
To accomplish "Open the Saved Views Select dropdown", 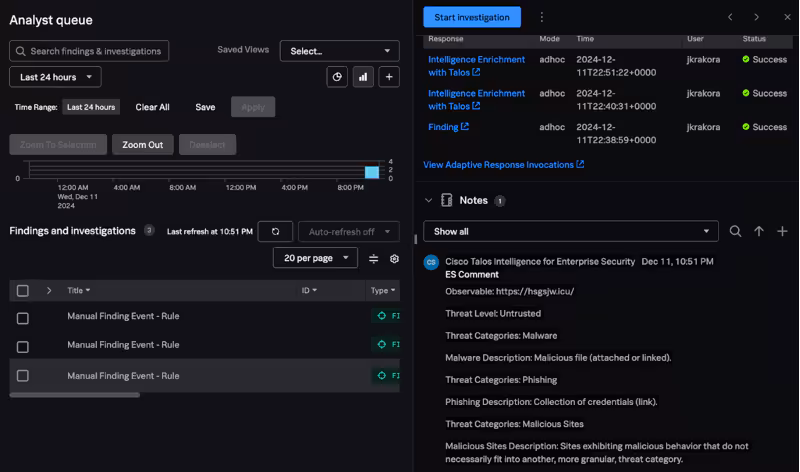I will (x=339, y=51).
